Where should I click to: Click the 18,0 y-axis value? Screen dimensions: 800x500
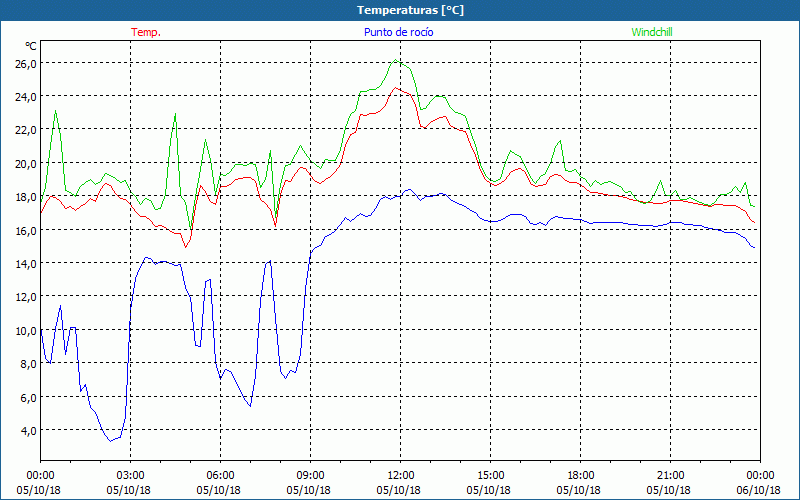[x=26, y=197]
